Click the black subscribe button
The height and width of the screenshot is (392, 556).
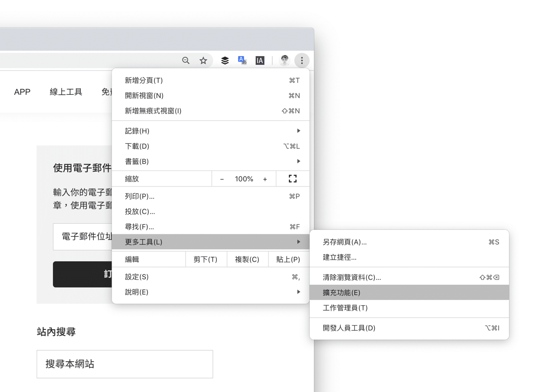coord(83,274)
